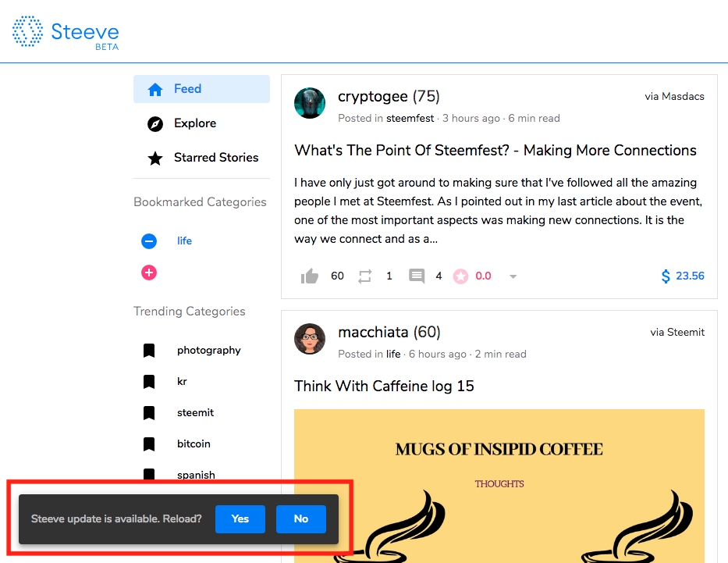
Task: Bookmark the bitcoin category
Action: tap(149, 444)
